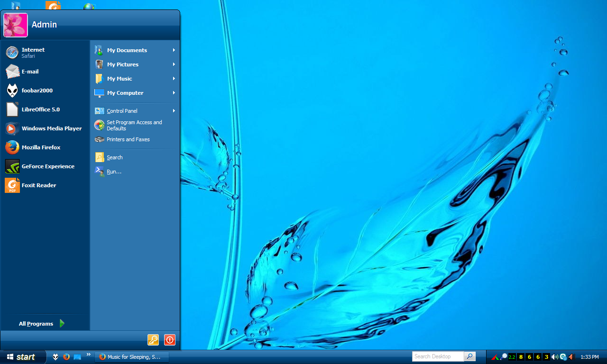Click the white speaker volume tray icon
The height and width of the screenshot is (364, 607).
554,357
